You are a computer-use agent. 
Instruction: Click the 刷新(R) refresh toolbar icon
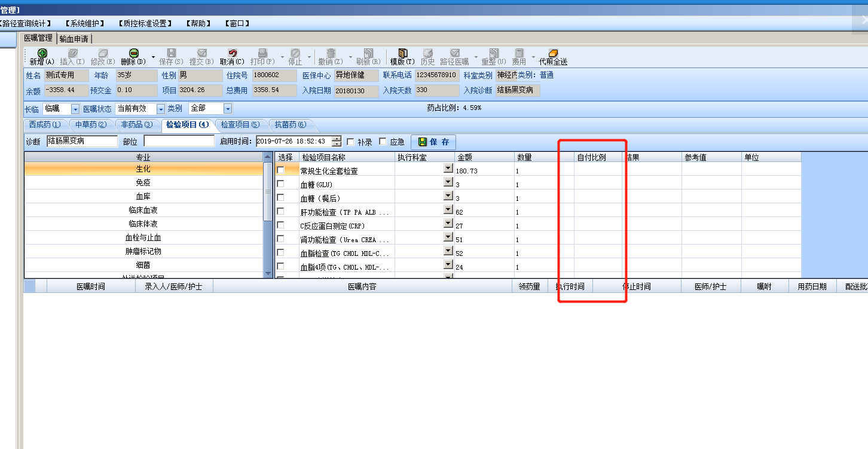coord(368,53)
